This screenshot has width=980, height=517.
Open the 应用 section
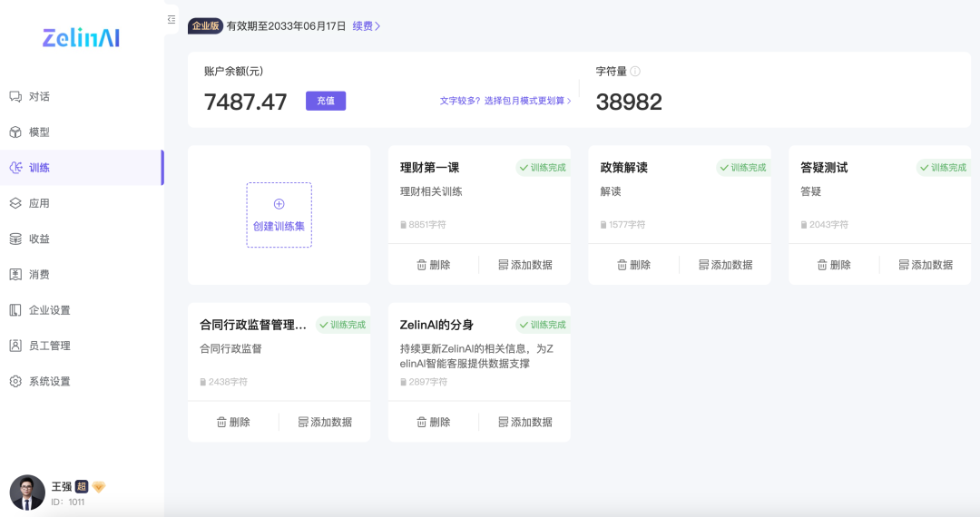coord(82,203)
